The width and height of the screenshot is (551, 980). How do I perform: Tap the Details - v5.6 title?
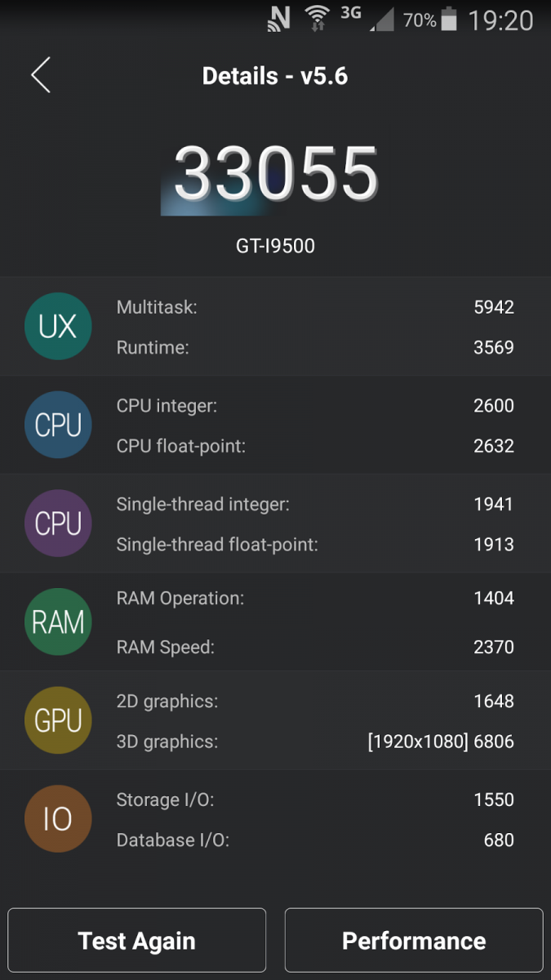275,76
